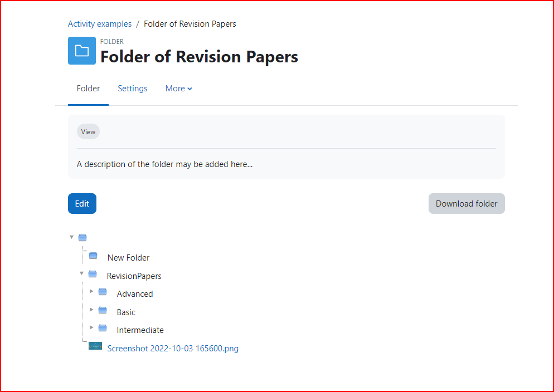Expand the Basic folder arrow

pyautogui.click(x=91, y=310)
